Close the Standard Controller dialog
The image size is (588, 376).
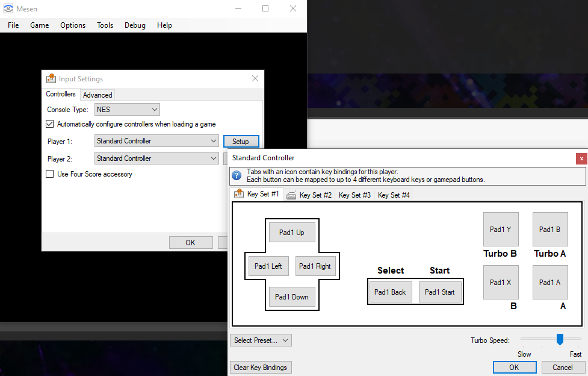click(581, 158)
